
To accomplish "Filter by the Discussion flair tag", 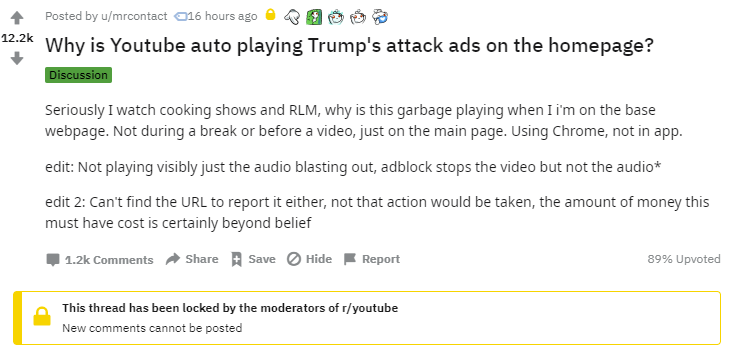I will pyautogui.click(x=78, y=75).
